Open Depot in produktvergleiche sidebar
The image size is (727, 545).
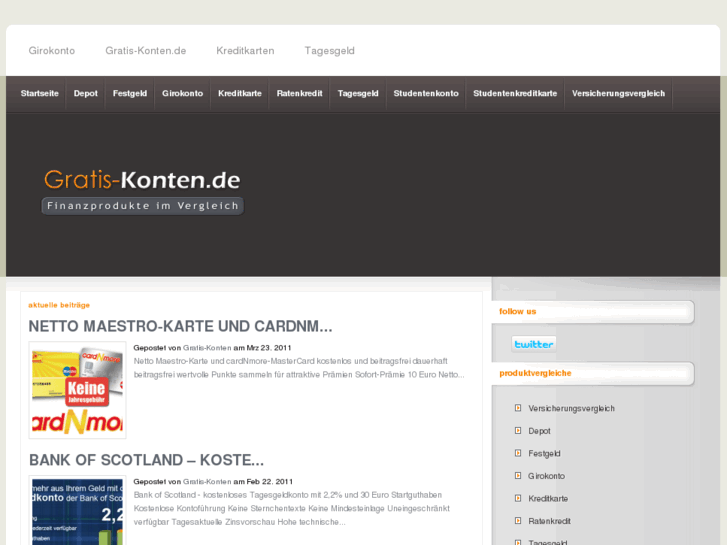click(x=539, y=431)
